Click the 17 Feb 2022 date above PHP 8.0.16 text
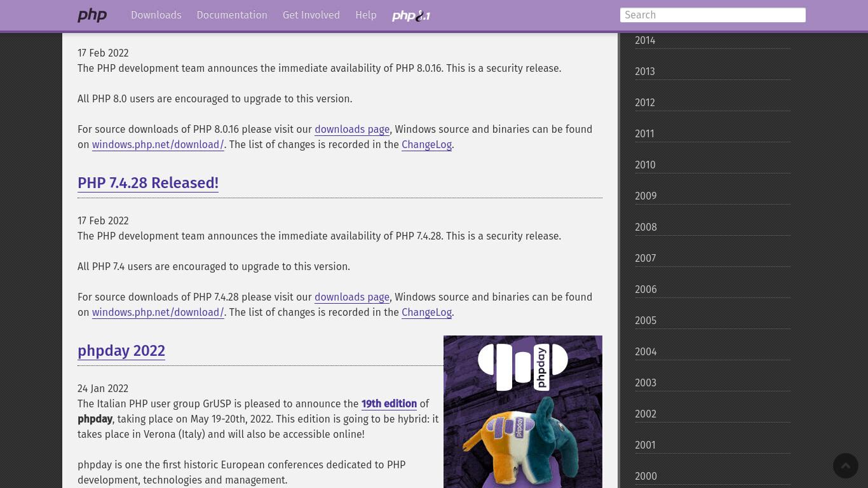868x488 pixels. click(103, 53)
